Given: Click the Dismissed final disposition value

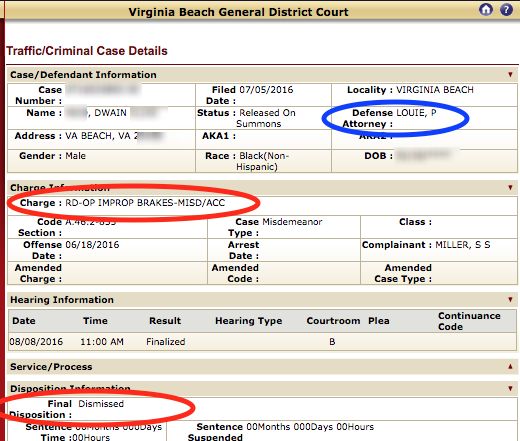Looking at the screenshot, I should tap(101, 404).
